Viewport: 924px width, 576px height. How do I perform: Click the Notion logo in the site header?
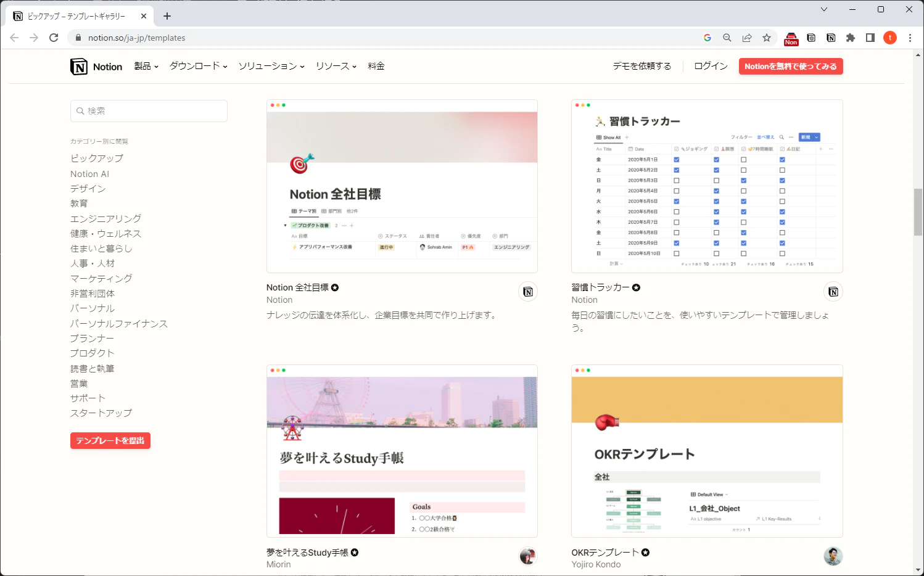tap(96, 67)
